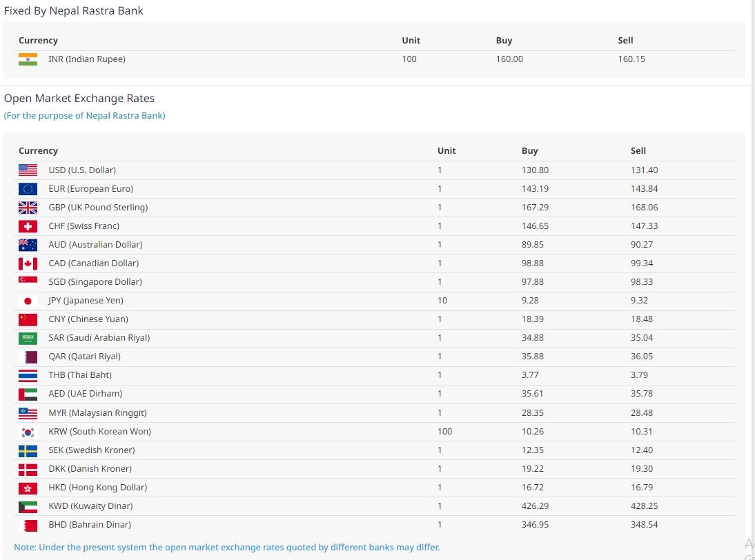The height and width of the screenshot is (560, 755).
Task: Click the Australian flag icon
Action: [28, 244]
